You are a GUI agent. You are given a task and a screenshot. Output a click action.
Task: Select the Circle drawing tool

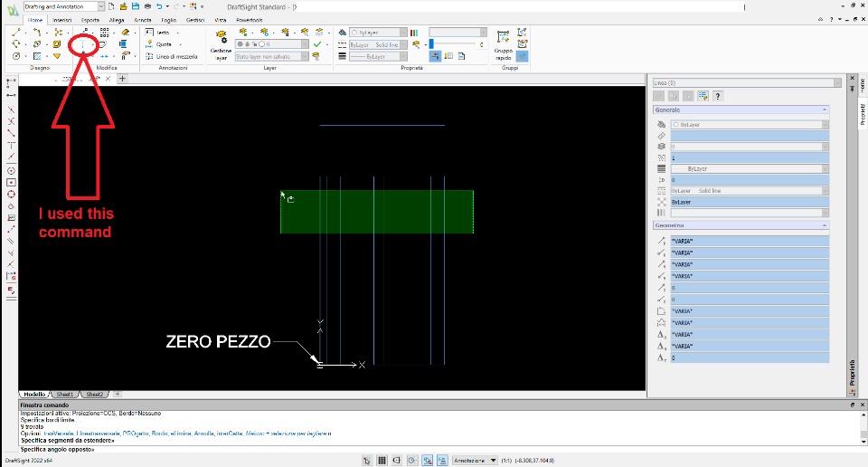point(16,56)
